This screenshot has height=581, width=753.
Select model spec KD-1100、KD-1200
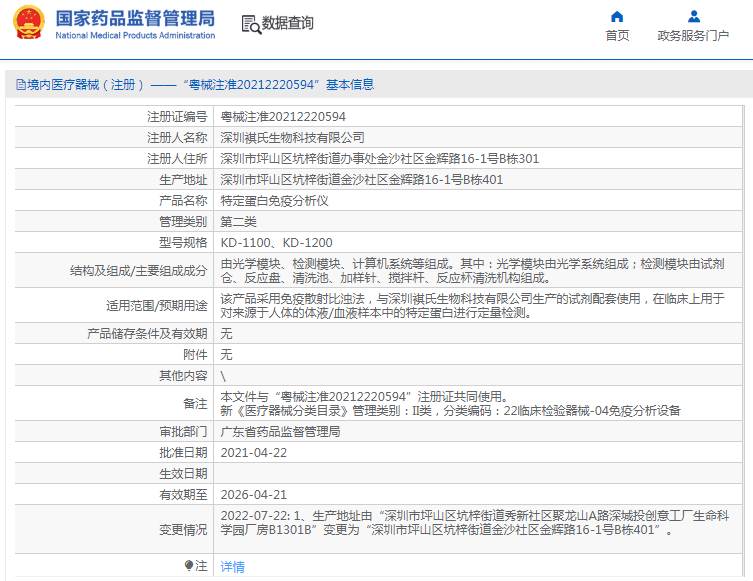point(276,242)
